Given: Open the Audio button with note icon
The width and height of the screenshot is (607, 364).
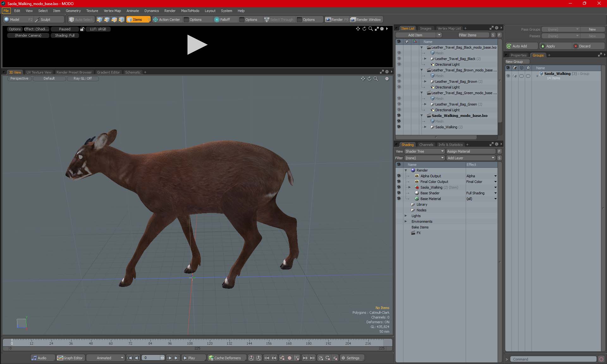Looking at the screenshot, I should (x=43, y=358).
